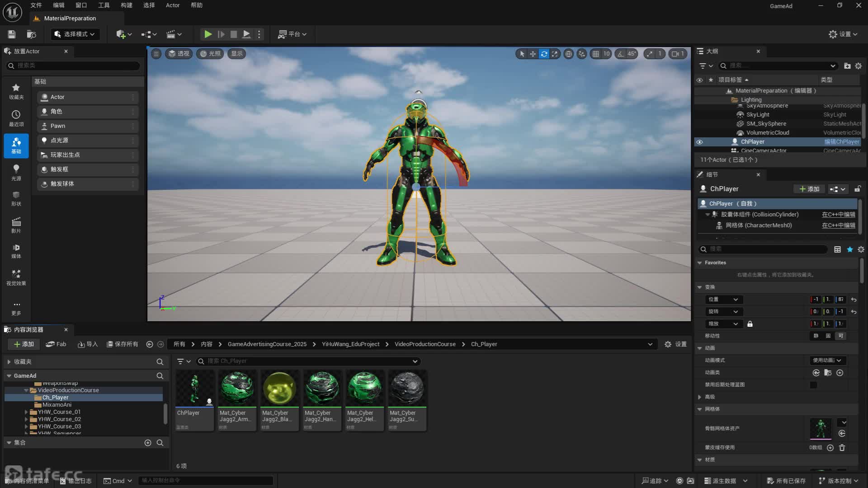Toggle grid snapping icon in viewport
Viewport: 868px width, 488px height.
click(596, 54)
